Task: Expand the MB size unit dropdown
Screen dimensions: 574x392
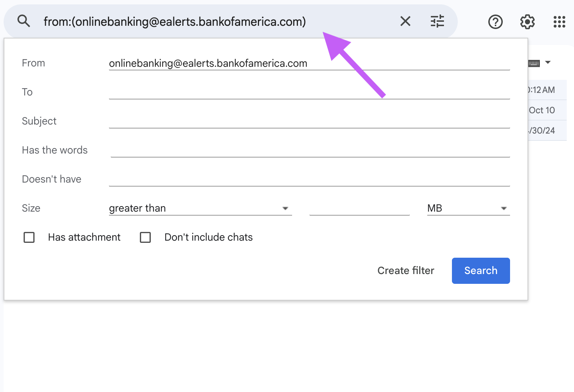Action: point(468,208)
